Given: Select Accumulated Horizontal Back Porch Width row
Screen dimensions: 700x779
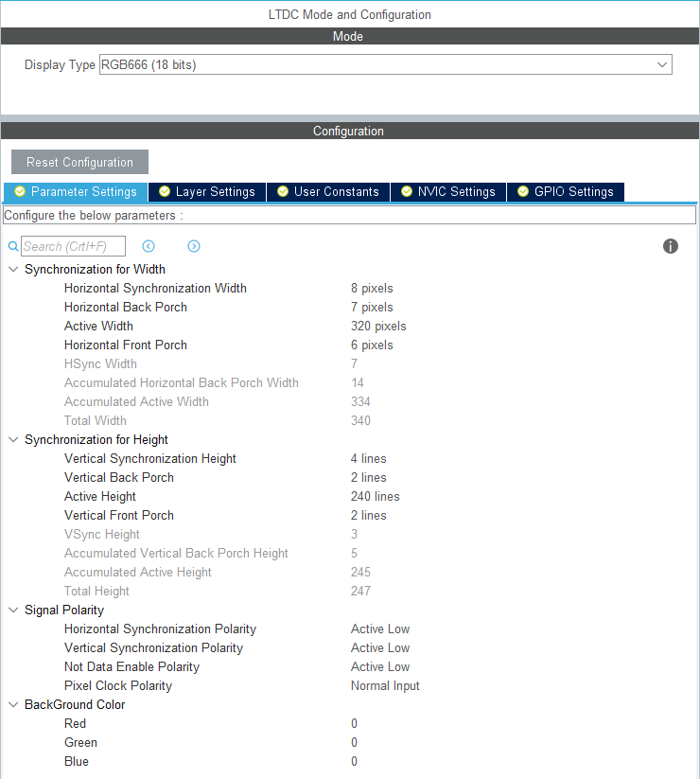Looking at the screenshot, I should [x=182, y=382].
